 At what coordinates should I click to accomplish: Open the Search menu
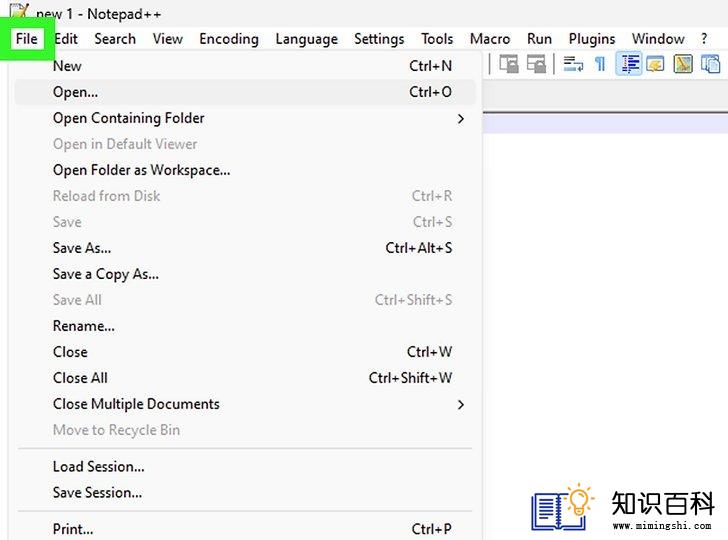tap(115, 39)
